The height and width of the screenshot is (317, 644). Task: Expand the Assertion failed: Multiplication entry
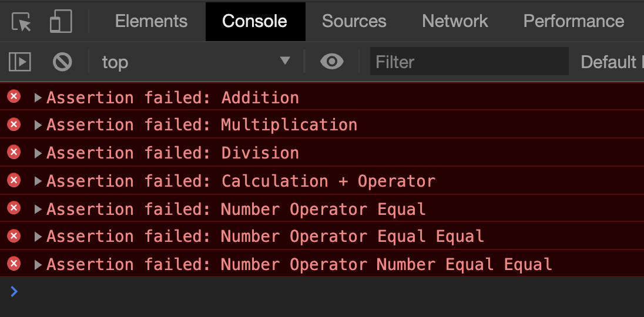[x=38, y=125]
